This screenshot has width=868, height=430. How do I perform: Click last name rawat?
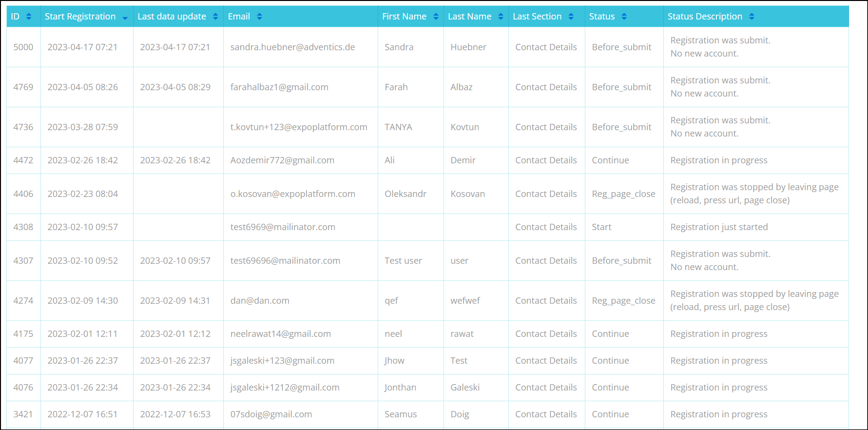(x=462, y=334)
